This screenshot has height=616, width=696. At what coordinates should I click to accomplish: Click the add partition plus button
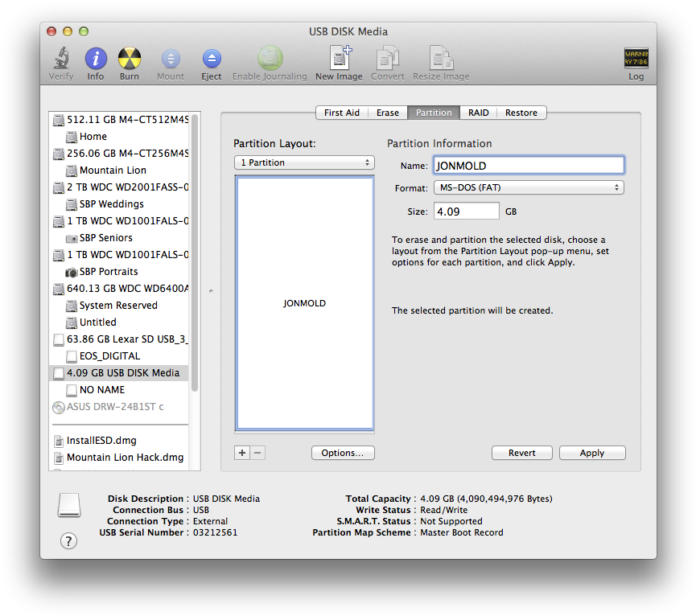(x=242, y=453)
